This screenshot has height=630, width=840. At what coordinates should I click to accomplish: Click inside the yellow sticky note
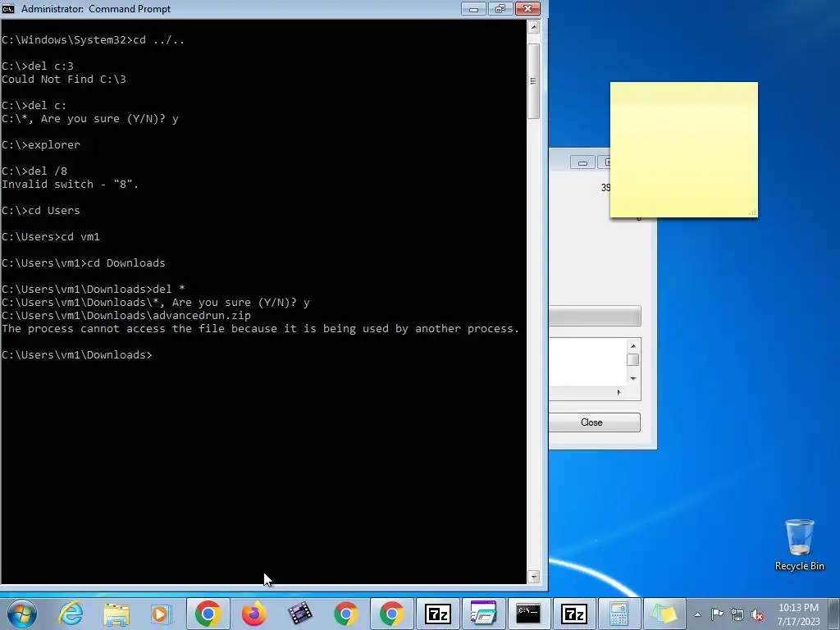[x=683, y=150]
